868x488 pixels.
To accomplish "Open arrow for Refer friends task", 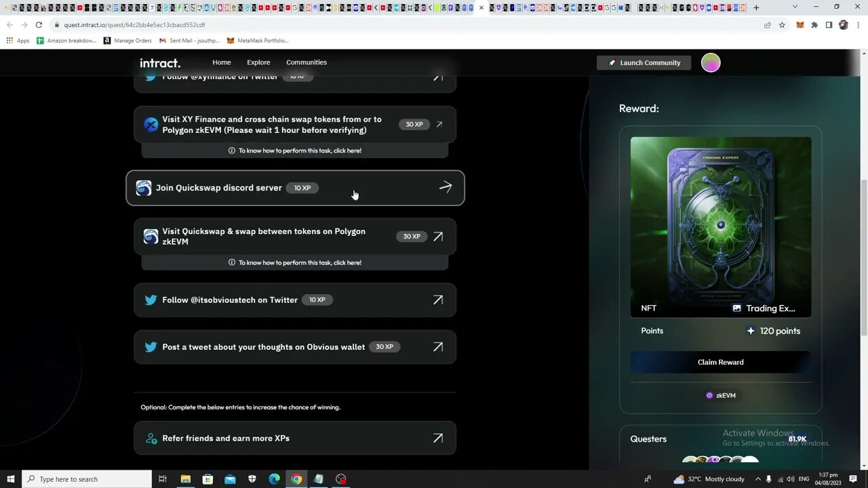I will [x=438, y=438].
